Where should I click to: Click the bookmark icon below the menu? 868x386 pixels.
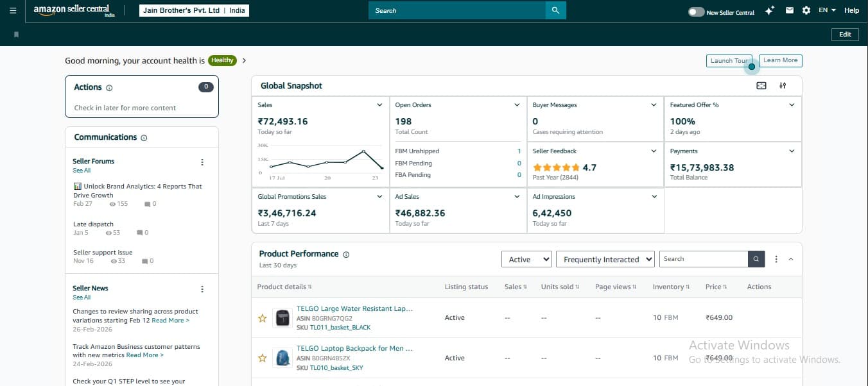click(16, 34)
